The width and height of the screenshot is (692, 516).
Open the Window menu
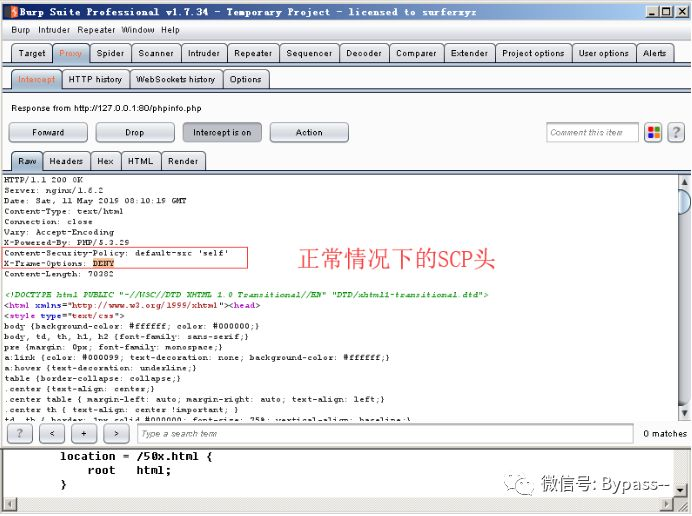coord(138,30)
